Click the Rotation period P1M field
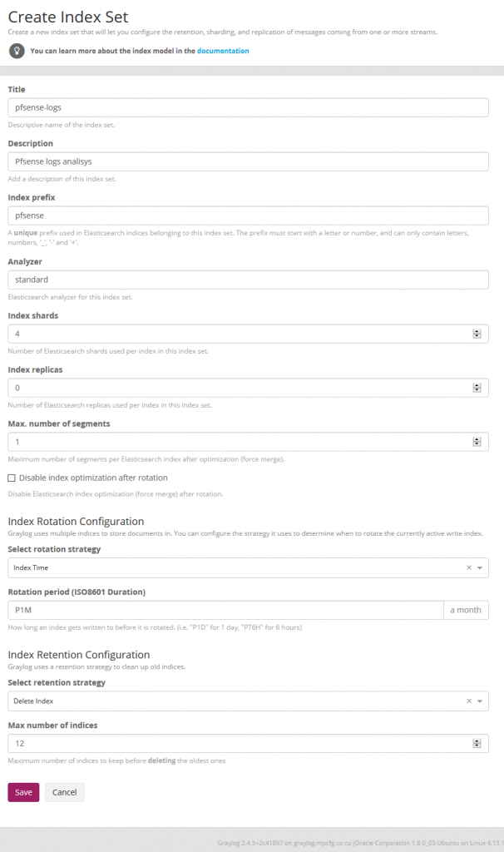504x852 pixels. [225, 610]
